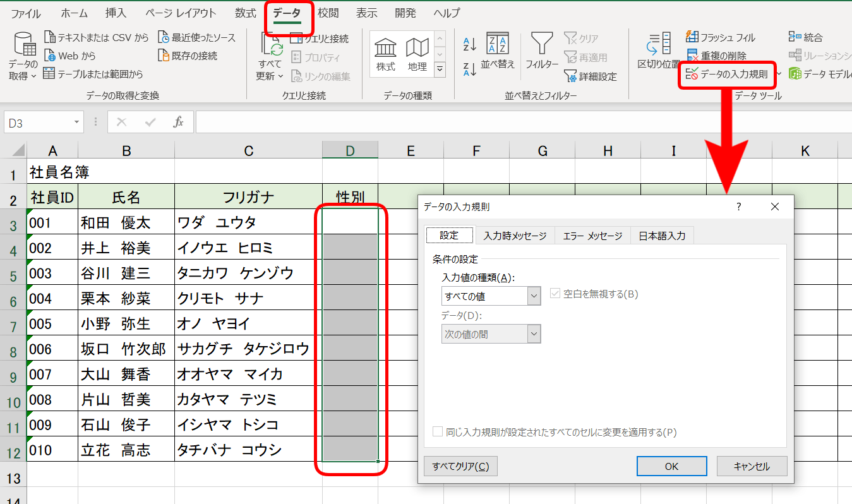Expand data types gallery more arrow
This screenshot has width=852, height=504.
[440, 69]
